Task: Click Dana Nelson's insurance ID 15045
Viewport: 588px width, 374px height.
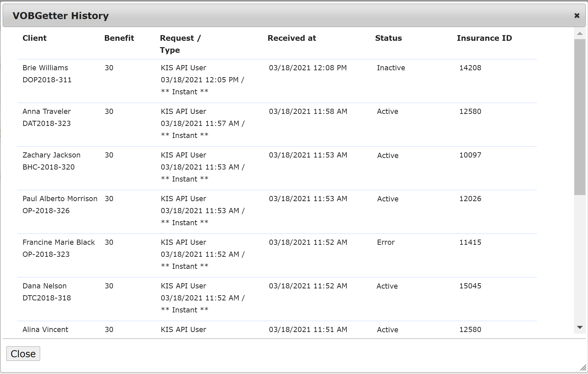Action: pos(470,286)
